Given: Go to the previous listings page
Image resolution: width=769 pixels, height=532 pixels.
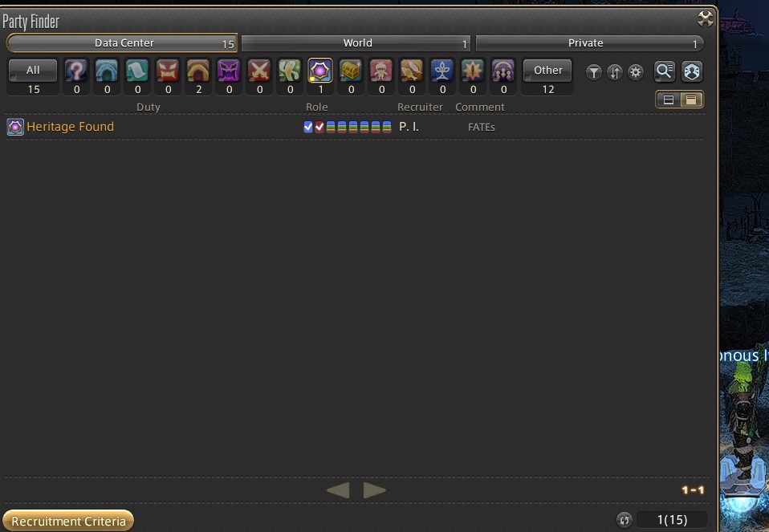Looking at the screenshot, I should pyautogui.click(x=339, y=489).
